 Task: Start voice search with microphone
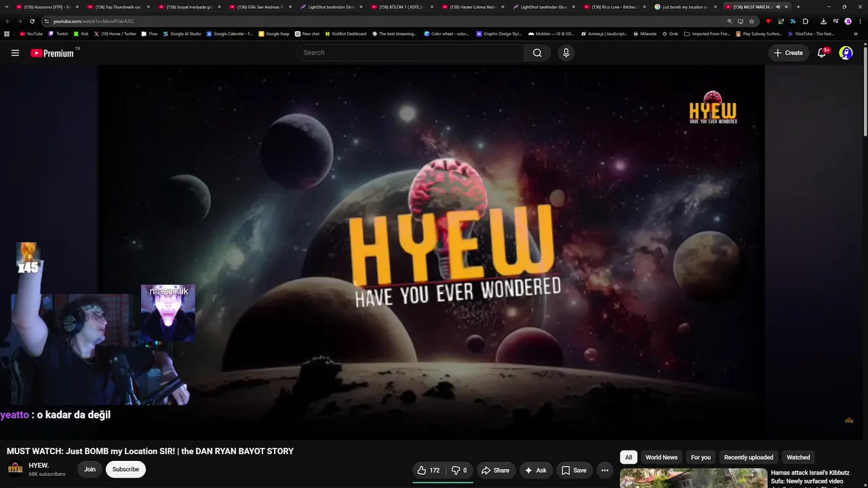pyautogui.click(x=566, y=53)
